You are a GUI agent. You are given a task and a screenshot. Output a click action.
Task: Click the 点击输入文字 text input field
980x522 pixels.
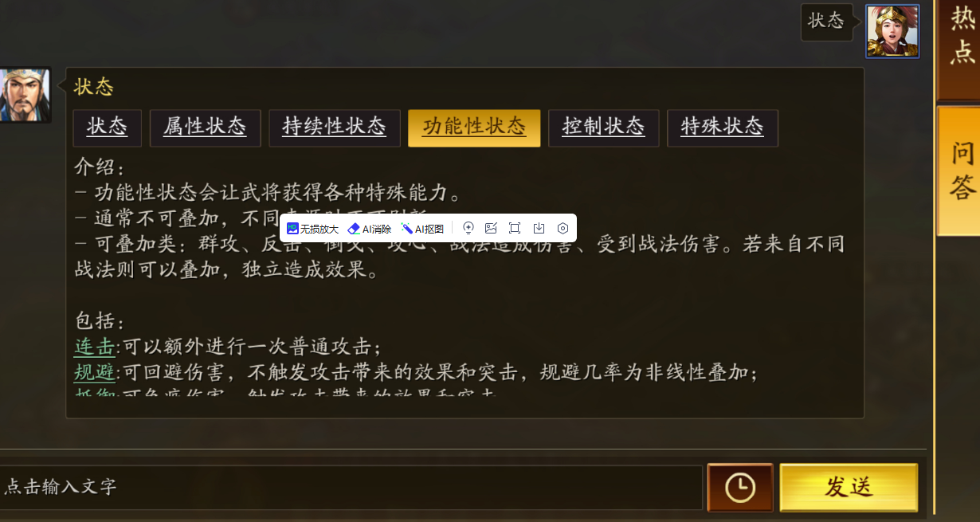coord(349,487)
